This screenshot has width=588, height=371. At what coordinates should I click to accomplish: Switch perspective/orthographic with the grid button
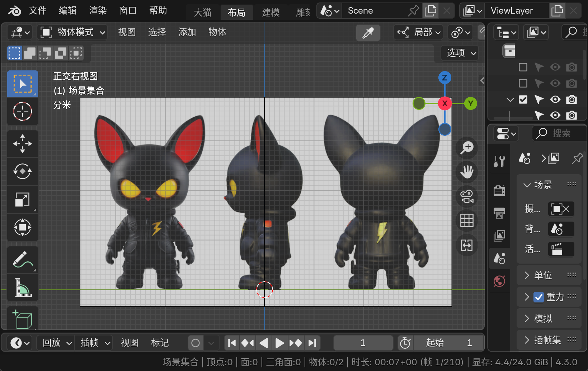pyautogui.click(x=467, y=221)
